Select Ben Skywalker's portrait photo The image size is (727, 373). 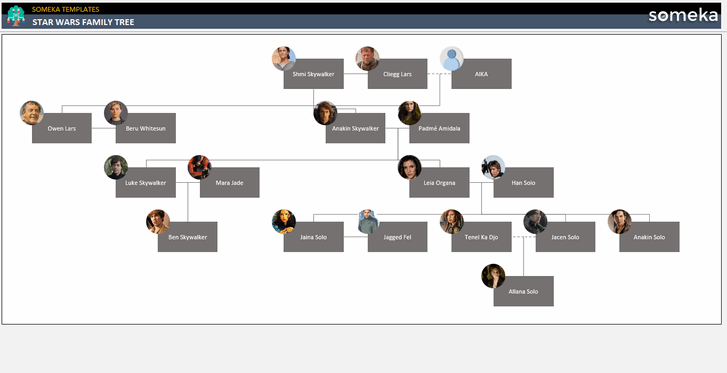(x=158, y=221)
